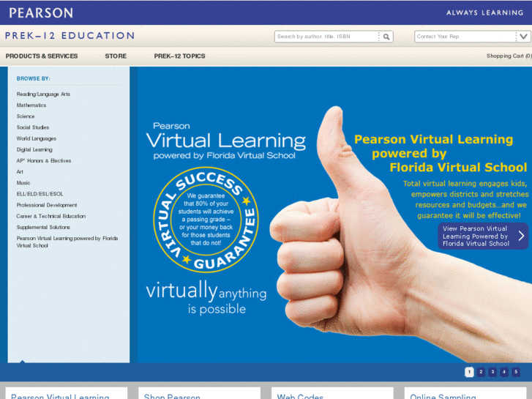
Task: Open Pearson Virtual Learning powered by Florida sidebar link
Action: (x=67, y=242)
